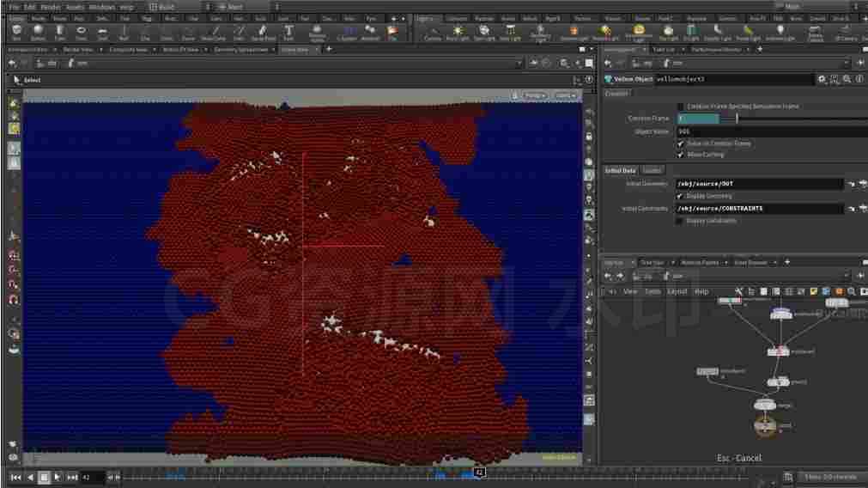Open the Windows menu

(x=102, y=7)
